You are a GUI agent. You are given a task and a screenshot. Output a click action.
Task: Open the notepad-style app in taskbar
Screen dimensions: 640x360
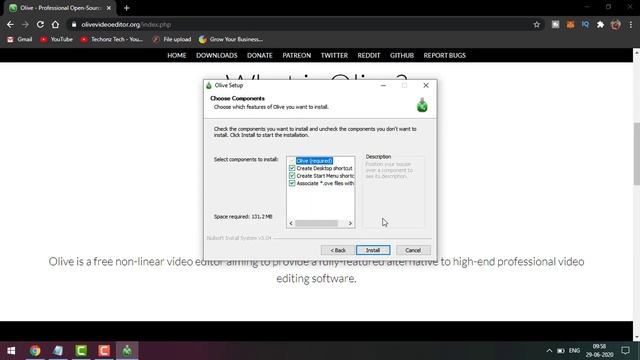coord(58,351)
